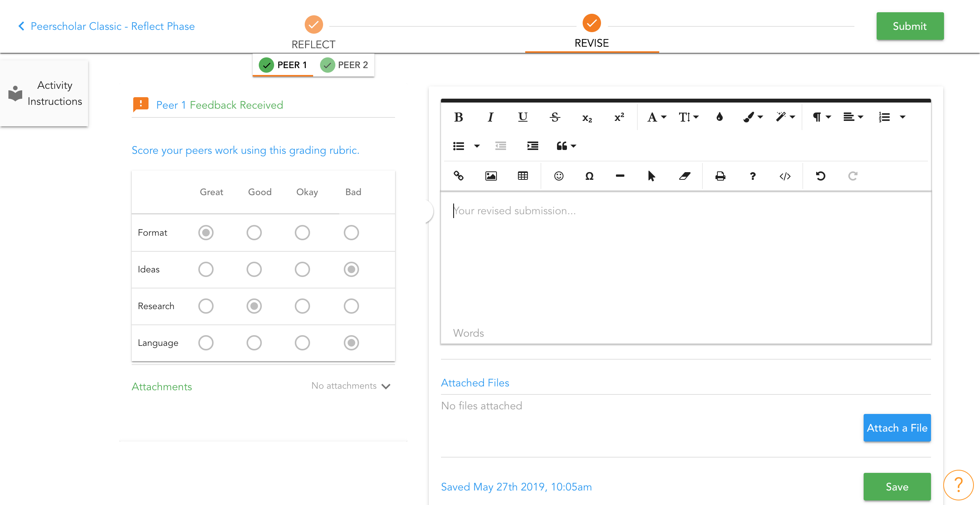Select Great rating for Ideas
Viewport: 980px width, 505px height.
[x=206, y=269]
